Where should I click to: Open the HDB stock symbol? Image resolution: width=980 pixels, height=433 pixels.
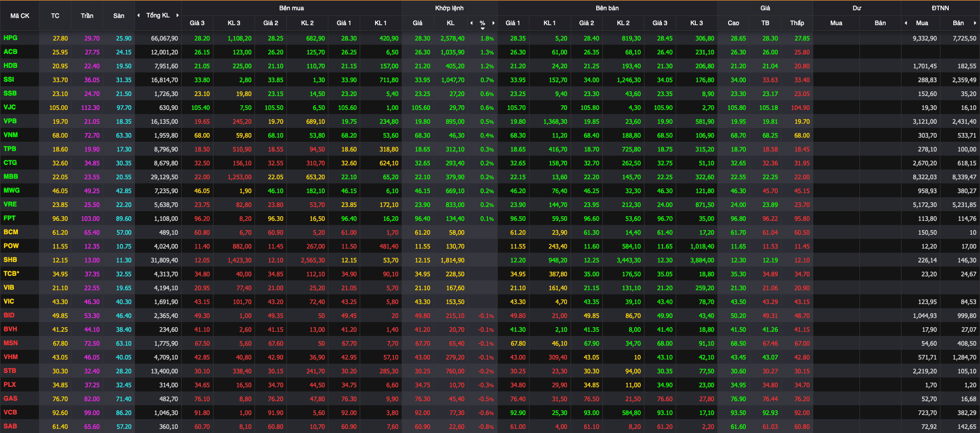(10, 66)
